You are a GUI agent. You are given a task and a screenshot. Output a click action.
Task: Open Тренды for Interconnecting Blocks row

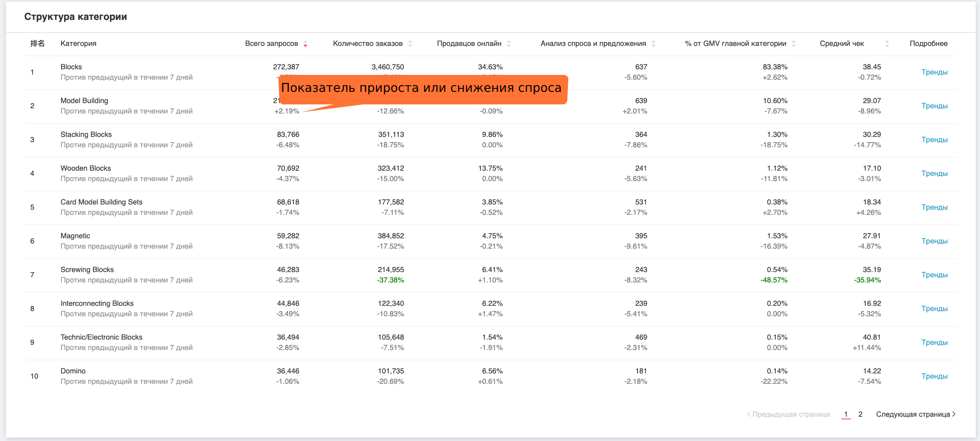(x=934, y=308)
